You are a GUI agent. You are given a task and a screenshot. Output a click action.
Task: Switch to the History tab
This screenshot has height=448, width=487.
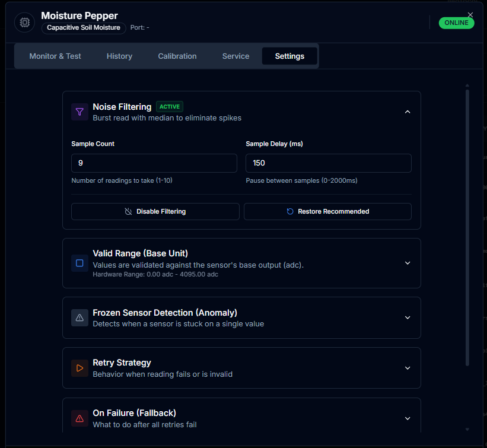click(119, 56)
